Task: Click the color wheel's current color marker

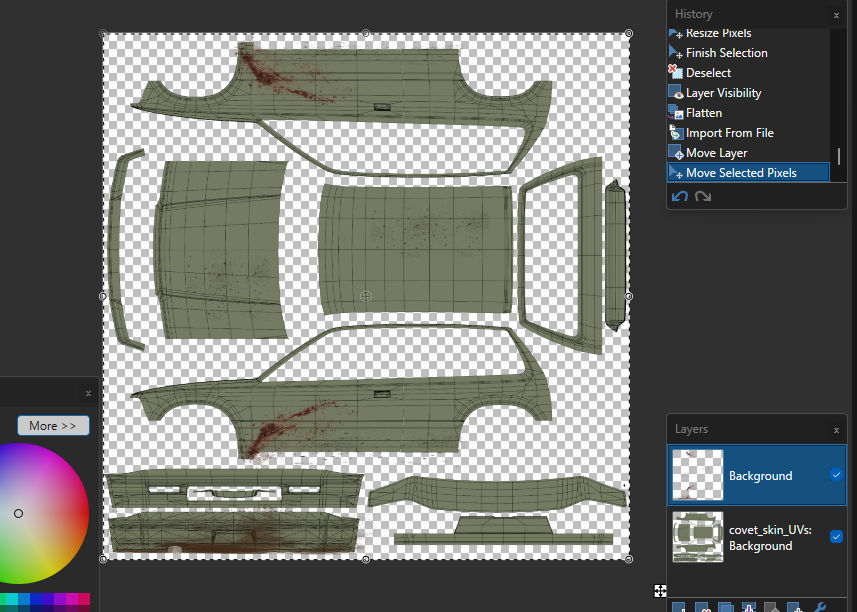Action: (x=19, y=514)
